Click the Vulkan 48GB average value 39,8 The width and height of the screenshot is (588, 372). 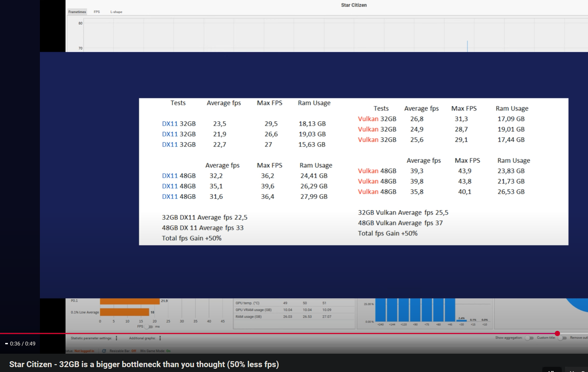417,181
